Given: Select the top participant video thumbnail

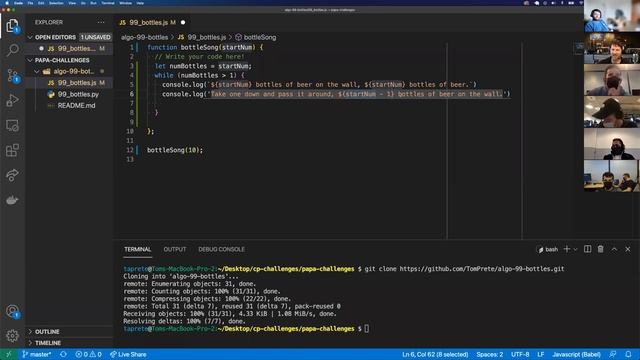Looking at the screenshot, I should coord(612,16).
